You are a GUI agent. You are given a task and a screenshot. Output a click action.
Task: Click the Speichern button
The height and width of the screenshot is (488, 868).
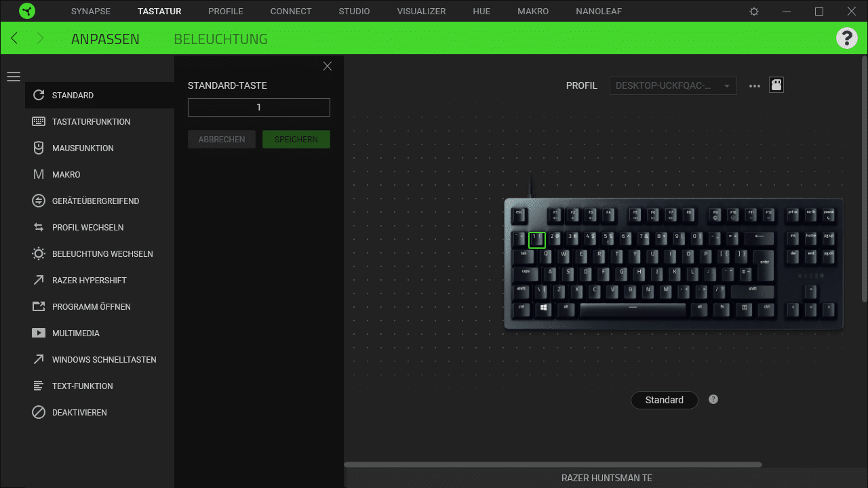[296, 139]
